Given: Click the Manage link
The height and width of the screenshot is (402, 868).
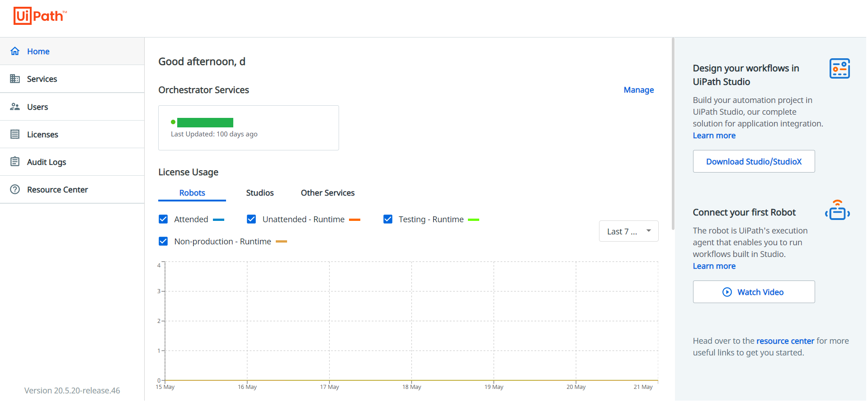Looking at the screenshot, I should [x=639, y=90].
